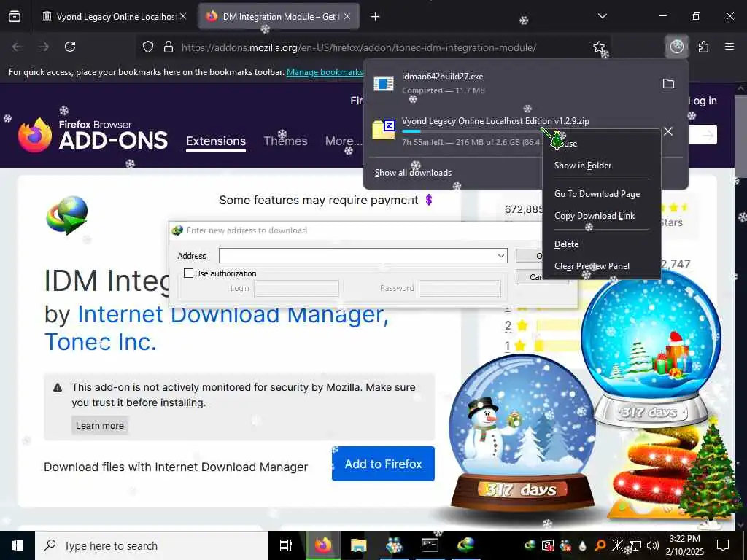The width and height of the screenshot is (747, 560).
Task: Click the taskbar clock showing 3:22 PM
Action: point(684,545)
